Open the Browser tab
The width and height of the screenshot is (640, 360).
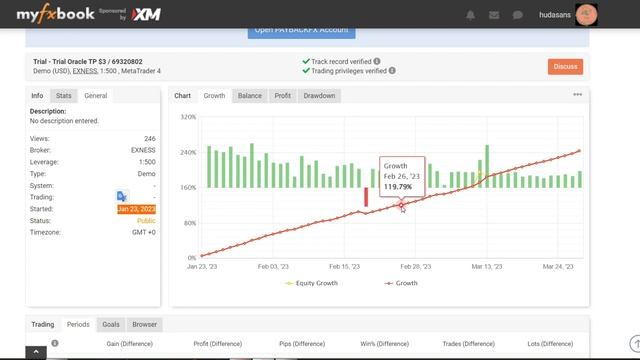[x=144, y=324]
